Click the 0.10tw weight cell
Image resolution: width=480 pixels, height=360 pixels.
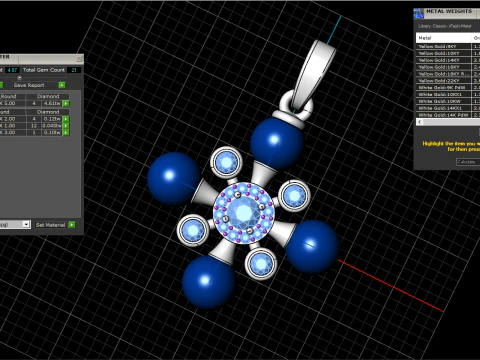52,133
